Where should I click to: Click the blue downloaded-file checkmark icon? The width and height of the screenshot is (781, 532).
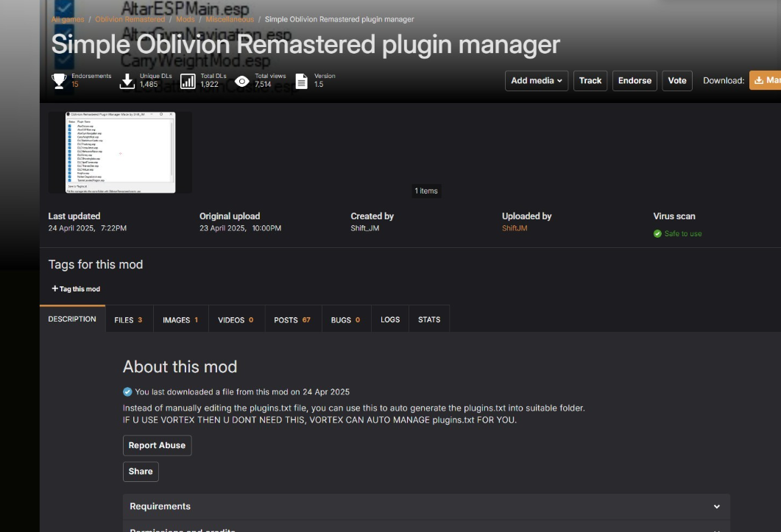127,391
